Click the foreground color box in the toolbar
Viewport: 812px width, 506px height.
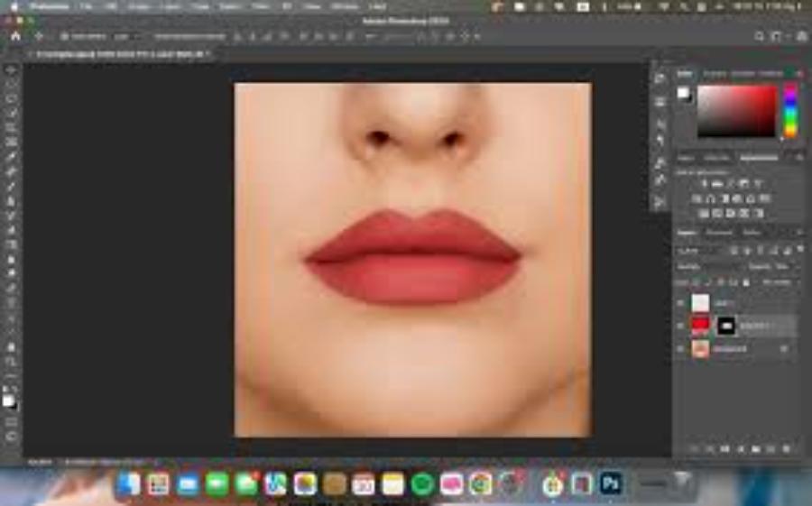click(8, 400)
